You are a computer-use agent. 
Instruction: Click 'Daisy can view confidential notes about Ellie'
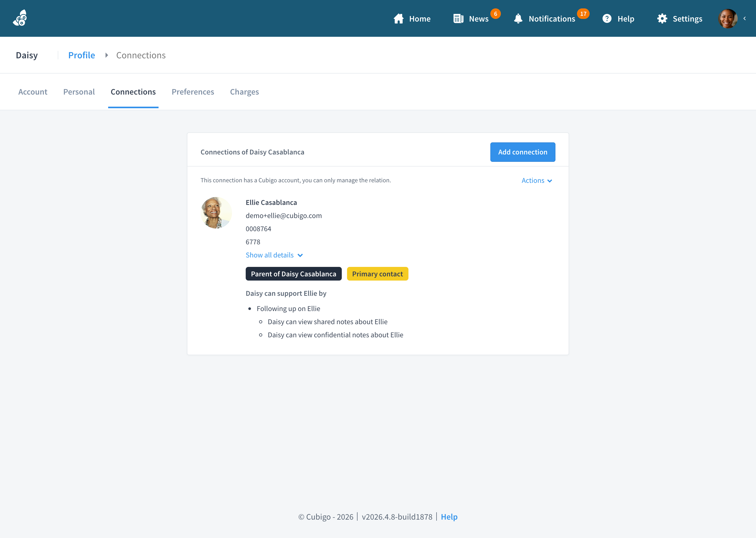335,335
